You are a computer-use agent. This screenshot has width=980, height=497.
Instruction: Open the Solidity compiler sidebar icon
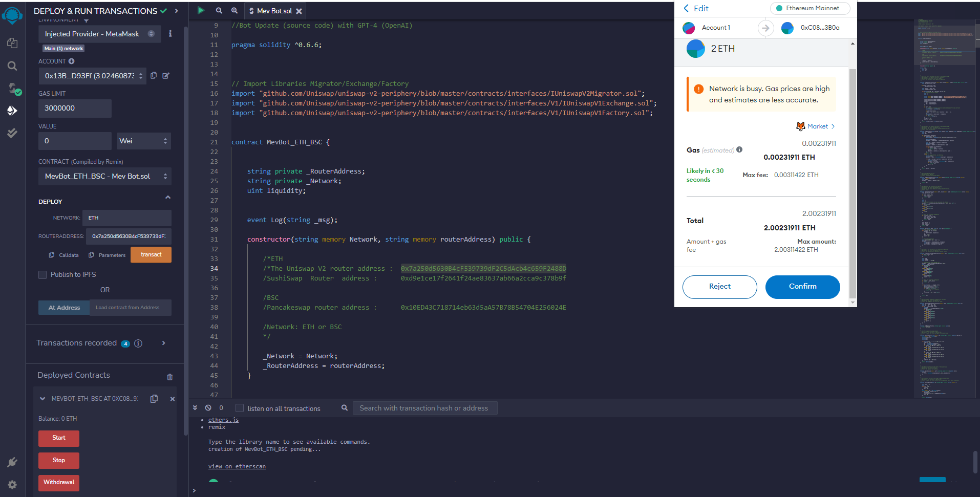[x=14, y=89]
